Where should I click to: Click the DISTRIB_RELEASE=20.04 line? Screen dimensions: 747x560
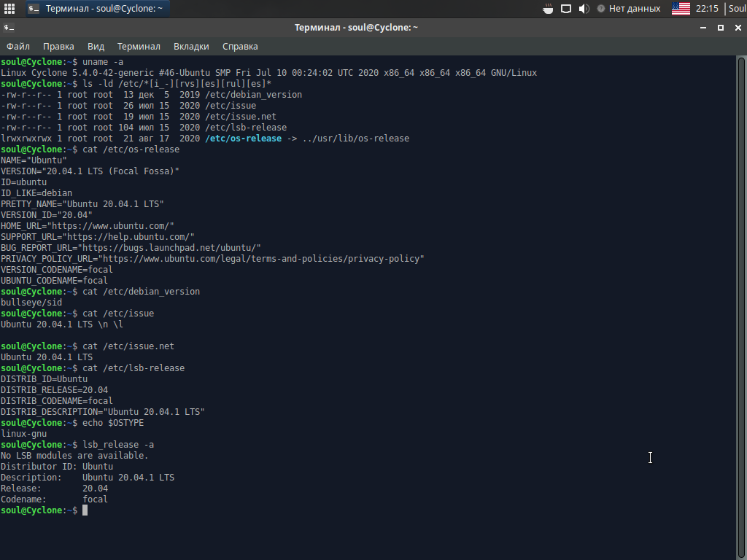[54, 391]
